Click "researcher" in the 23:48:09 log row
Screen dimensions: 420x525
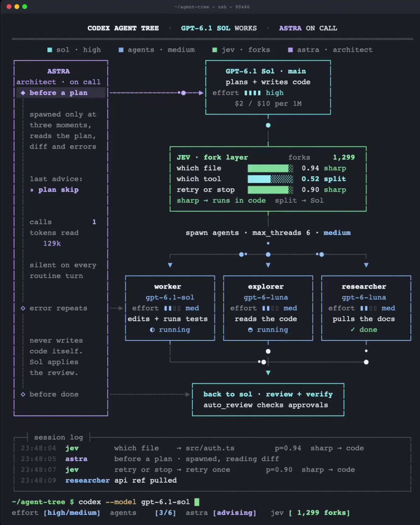pyautogui.click(x=88, y=480)
